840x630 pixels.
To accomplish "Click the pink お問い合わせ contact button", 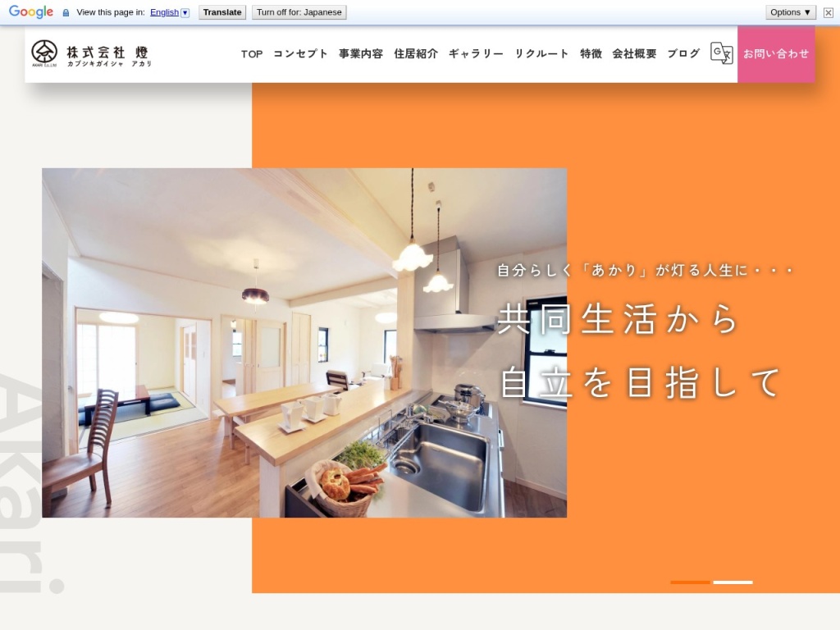I will click(x=776, y=54).
